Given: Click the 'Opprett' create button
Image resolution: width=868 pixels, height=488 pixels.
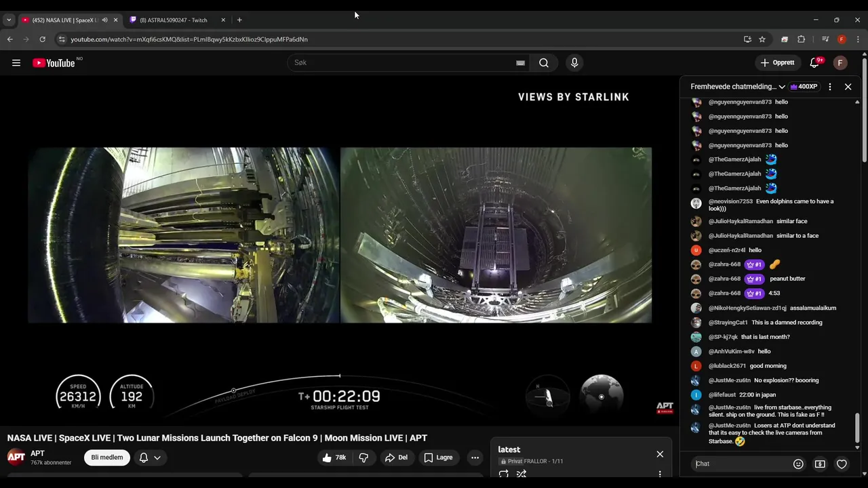Looking at the screenshot, I should (777, 63).
